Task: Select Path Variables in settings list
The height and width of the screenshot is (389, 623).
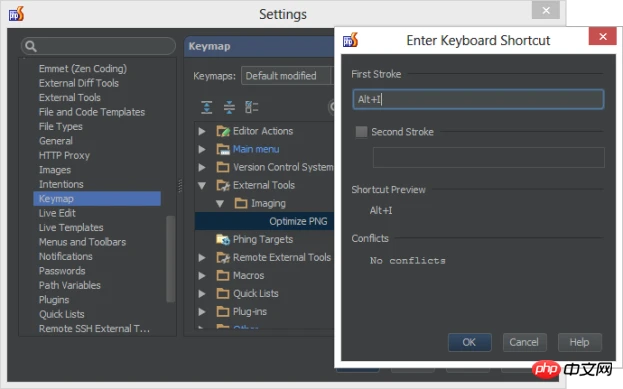Action: point(70,285)
